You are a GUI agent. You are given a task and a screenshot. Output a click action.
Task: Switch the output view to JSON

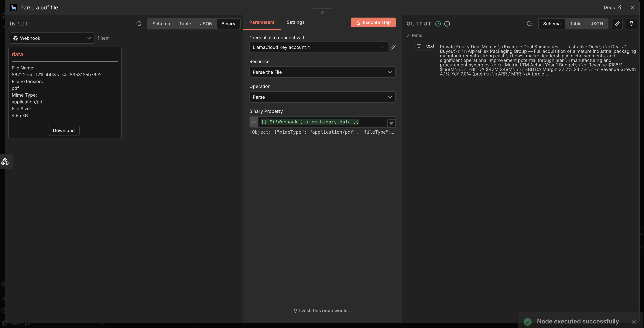point(597,24)
